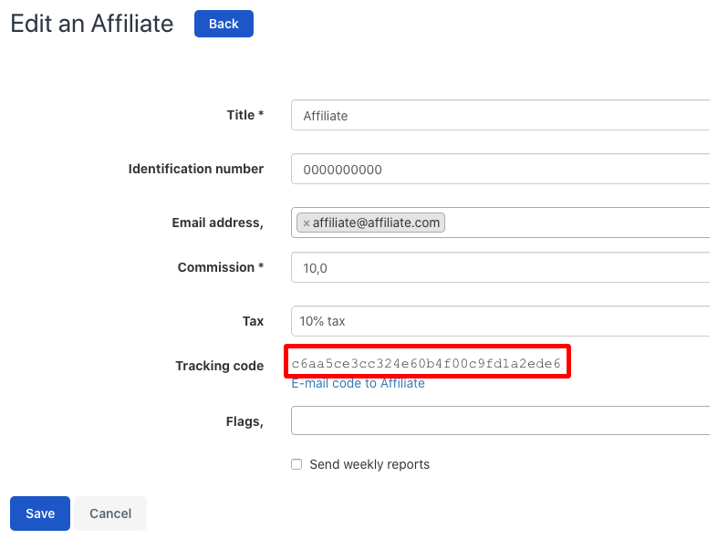Click inside the empty Flags field
Screen dimensions: 728x560
[x=501, y=420]
